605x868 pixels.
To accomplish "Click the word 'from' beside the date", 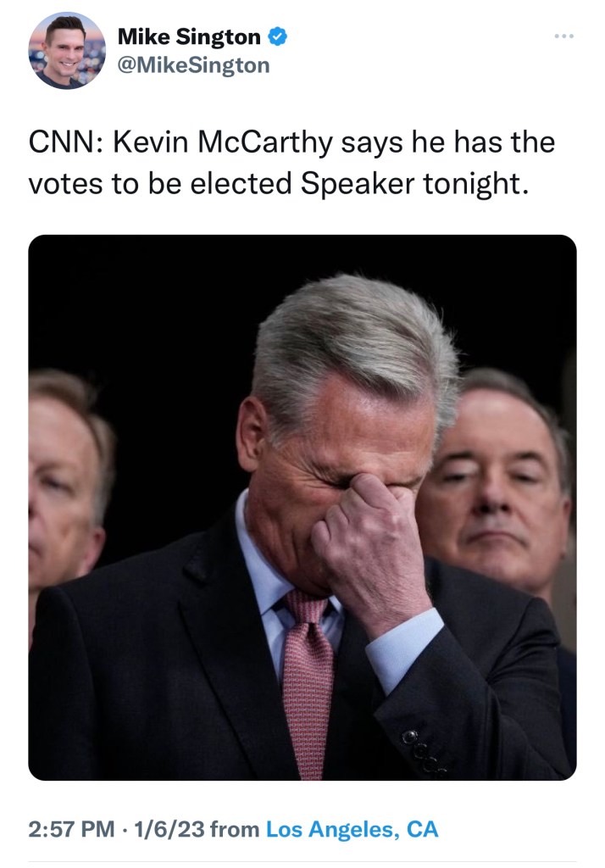I will pyautogui.click(x=235, y=829).
